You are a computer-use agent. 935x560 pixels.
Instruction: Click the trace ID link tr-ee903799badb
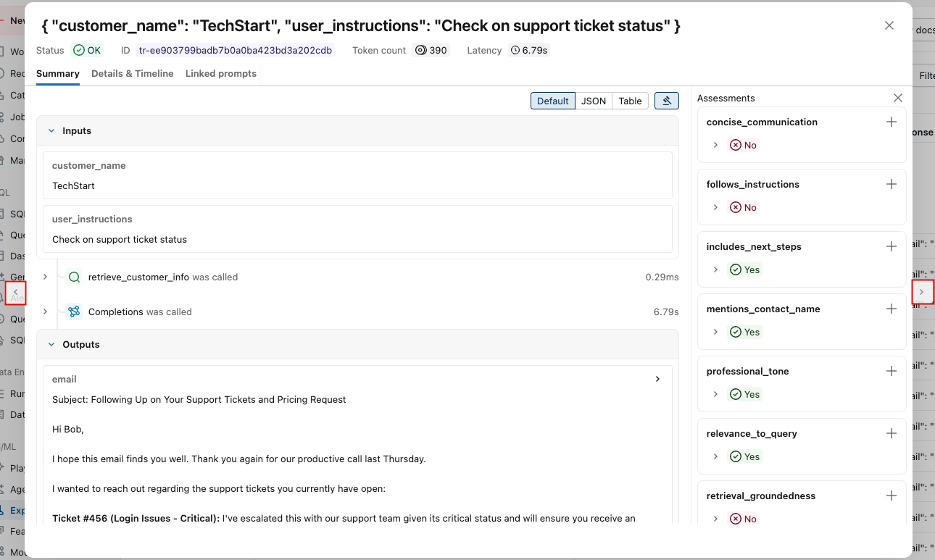click(234, 50)
